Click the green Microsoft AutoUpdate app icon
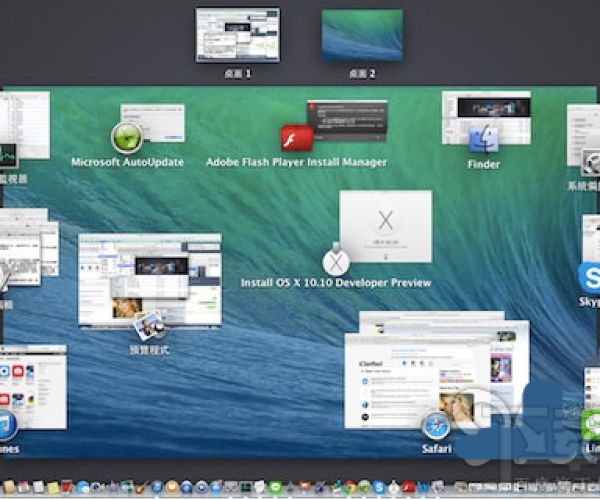The height and width of the screenshot is (500, 600). point(127,137)
